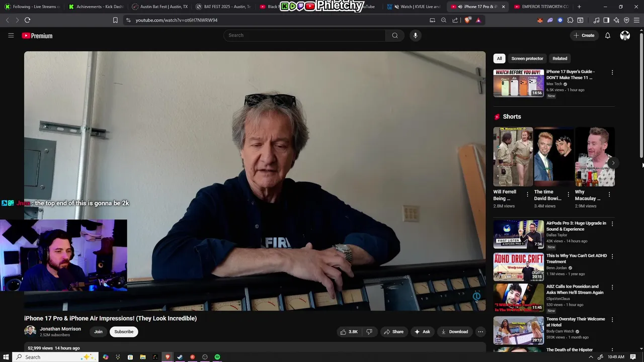The height and width of the screenshot is (362, 644).
Task: Go to YouTube Premium home logo
Action: pyautogui.click(x=37, y=36)
